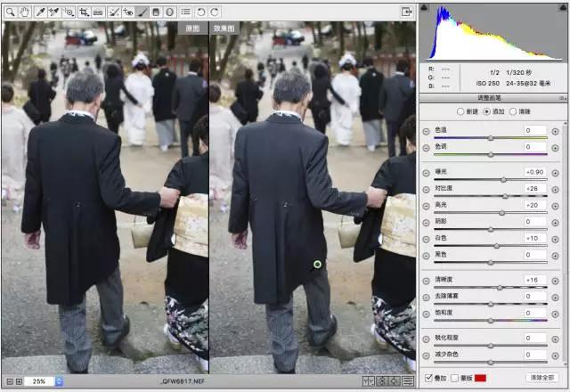Click the green brush pin on coat
The image size is (570, 392).
point(317,265)
